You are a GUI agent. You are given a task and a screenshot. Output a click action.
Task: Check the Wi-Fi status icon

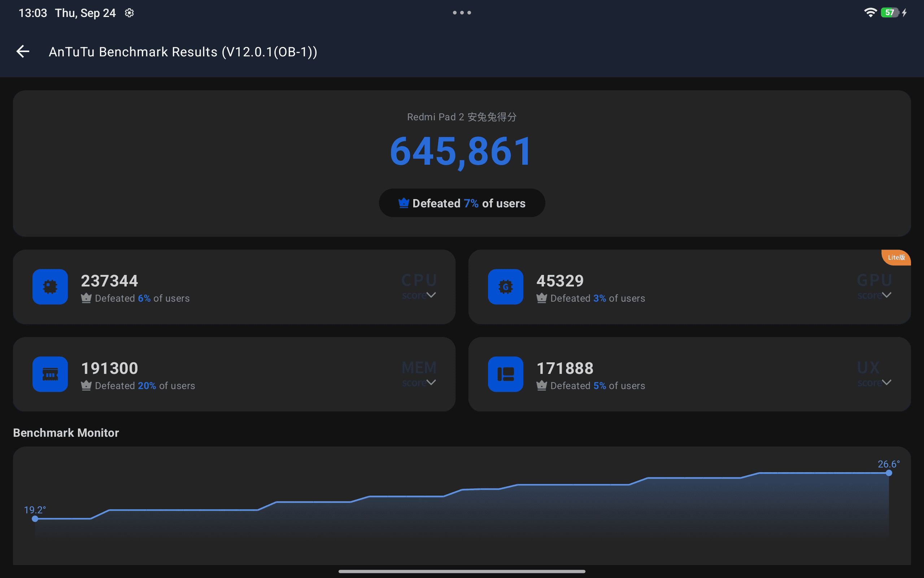(870, 13)
